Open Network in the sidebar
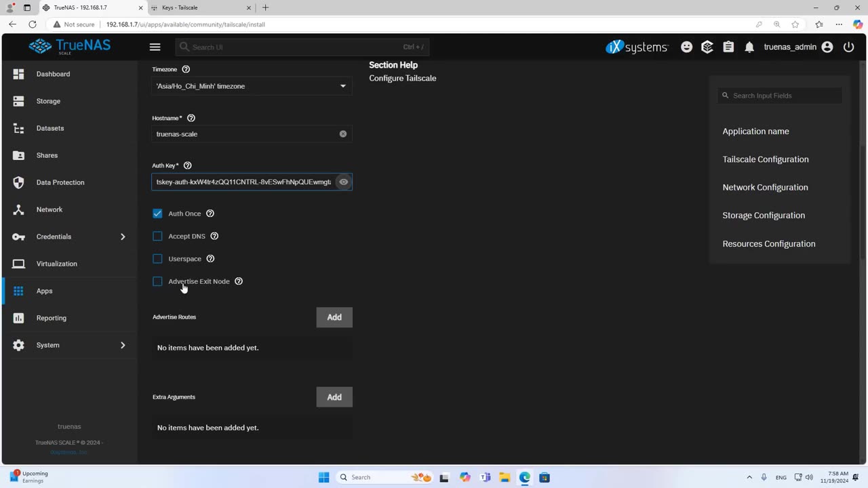 coord(70,209)
